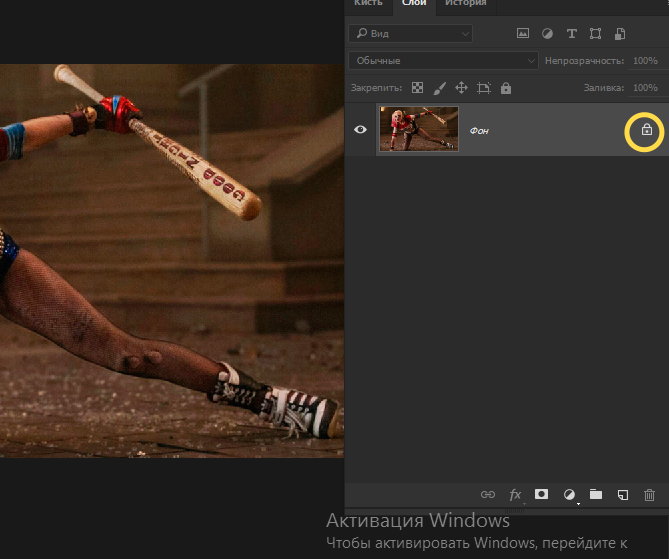Lock image pixels brush icon
The height and width of the screenshot is (559, 669).
click(439, 88)
